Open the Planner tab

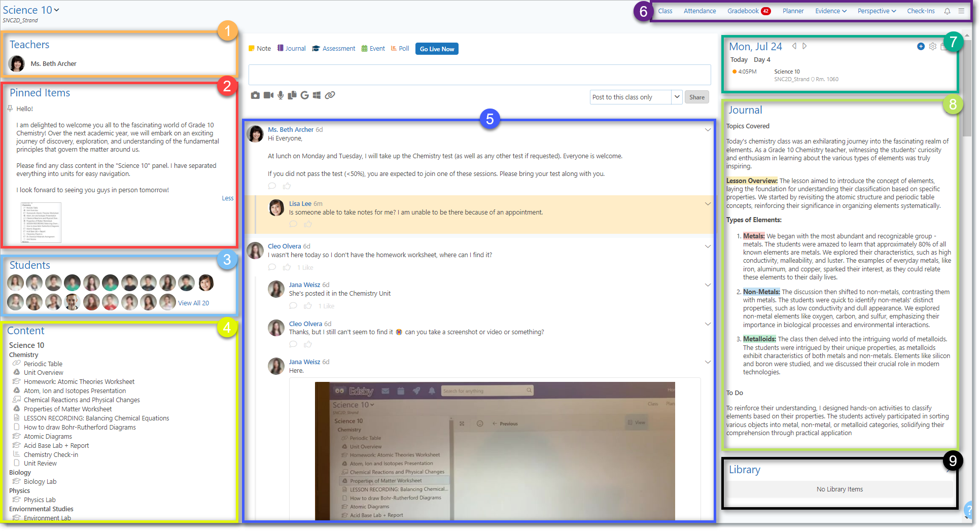pos(793,11)
